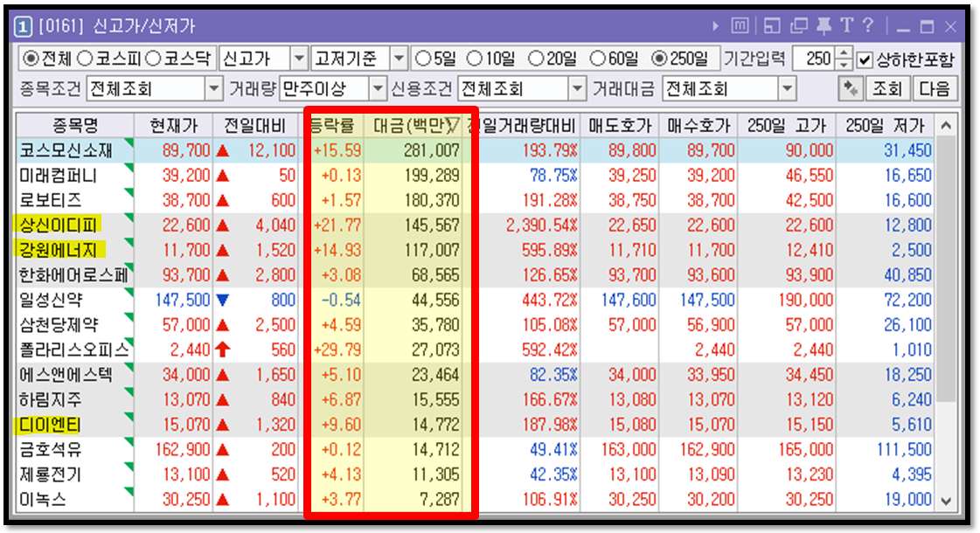Sort by 250일 저가 column header
The height and width of the screenshot is (533, 980).
[885, 126]
